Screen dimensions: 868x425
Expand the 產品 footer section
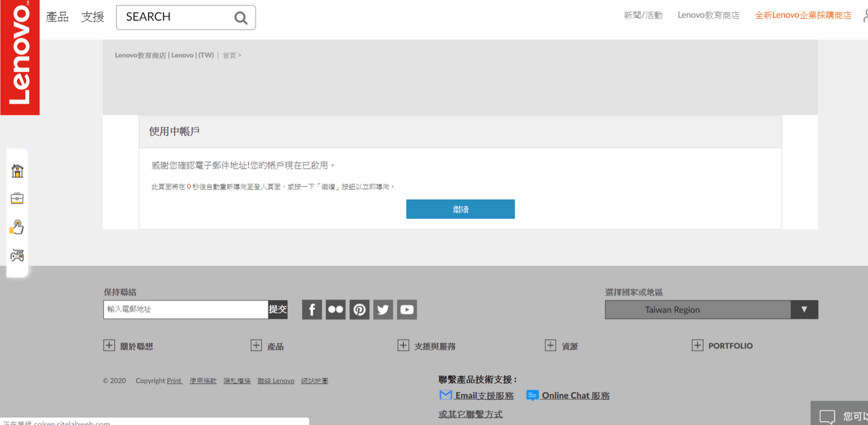[256, 346]
